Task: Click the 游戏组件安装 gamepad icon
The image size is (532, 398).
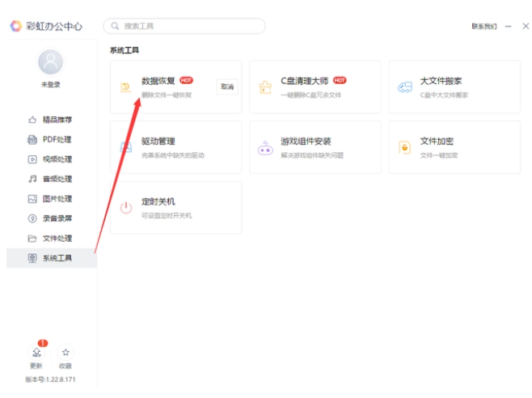Action: click(x=265, y=148)
